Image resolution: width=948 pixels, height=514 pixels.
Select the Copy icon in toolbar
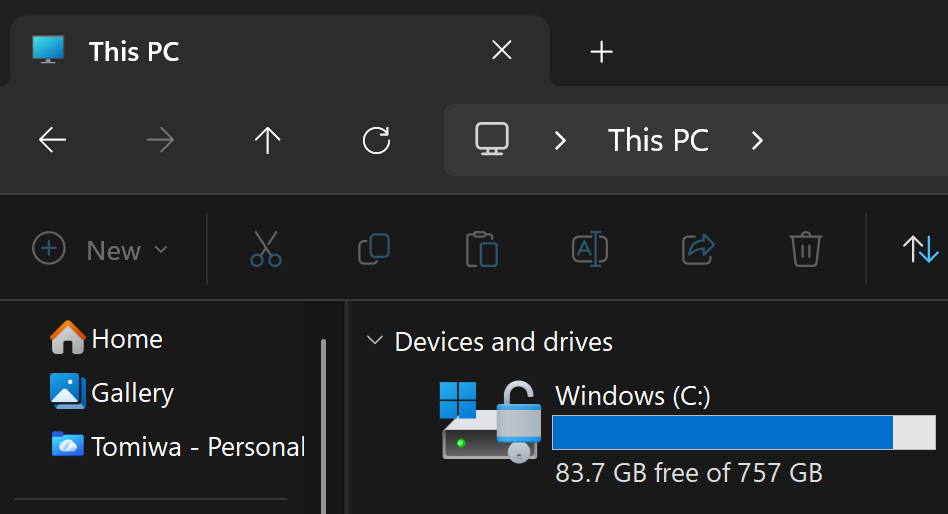(374, 249)
